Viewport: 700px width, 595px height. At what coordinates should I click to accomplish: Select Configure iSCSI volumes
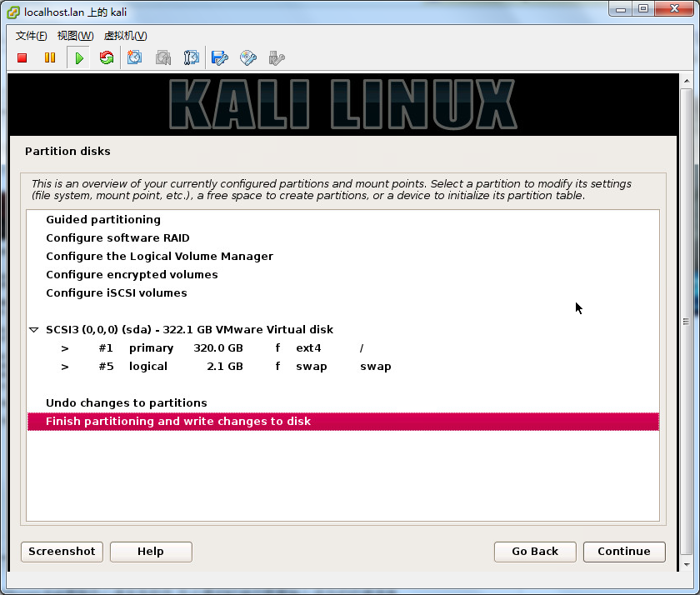[342, 292]
